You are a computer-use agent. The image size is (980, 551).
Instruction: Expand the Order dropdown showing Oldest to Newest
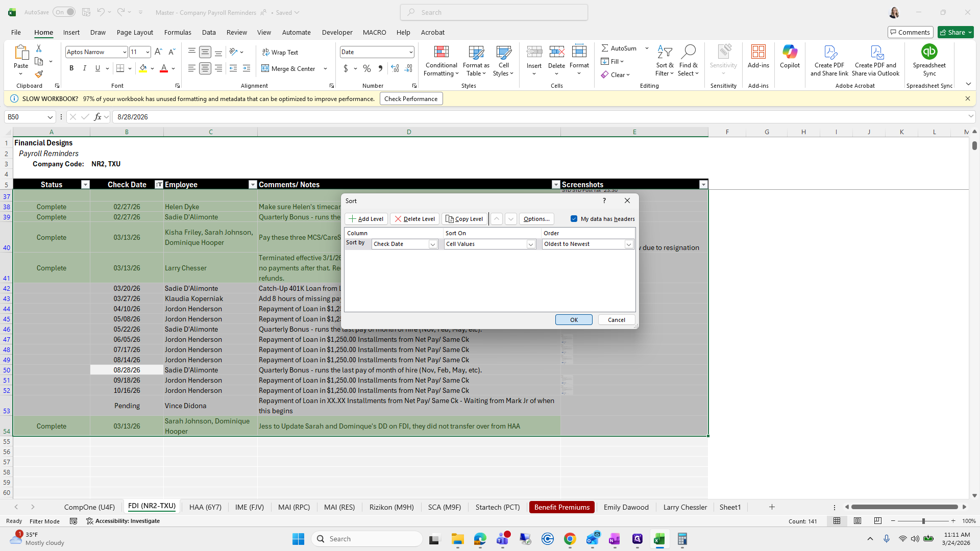(629, 244)
